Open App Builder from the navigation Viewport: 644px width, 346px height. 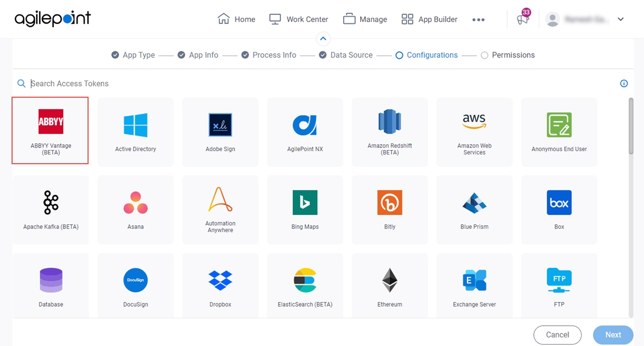coord(429,19)
